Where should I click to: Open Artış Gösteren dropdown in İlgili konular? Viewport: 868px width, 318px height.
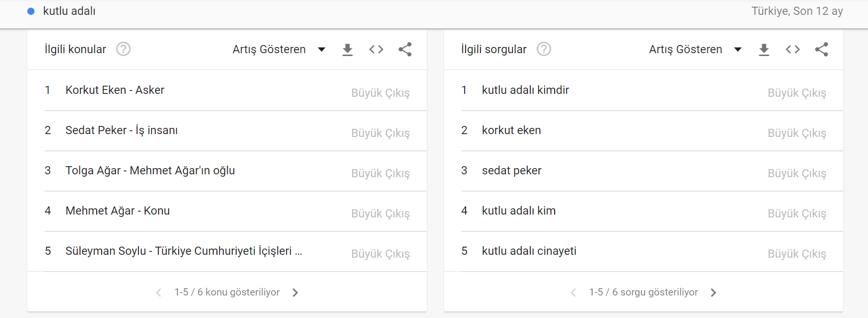point(279,49)
